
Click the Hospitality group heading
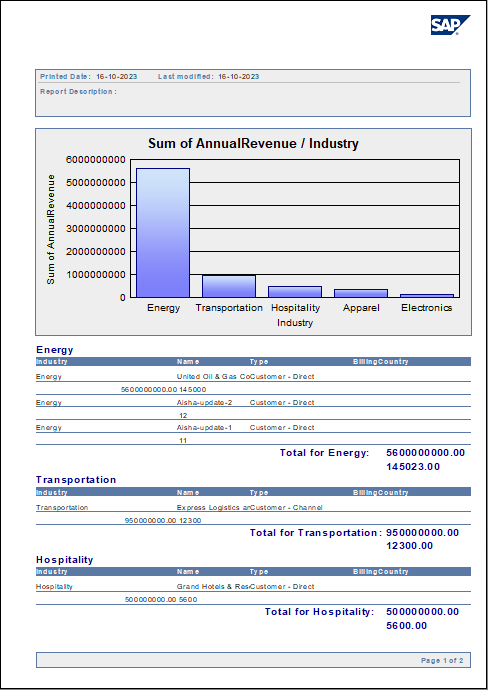pyautogui.click(x=65, y=560)
